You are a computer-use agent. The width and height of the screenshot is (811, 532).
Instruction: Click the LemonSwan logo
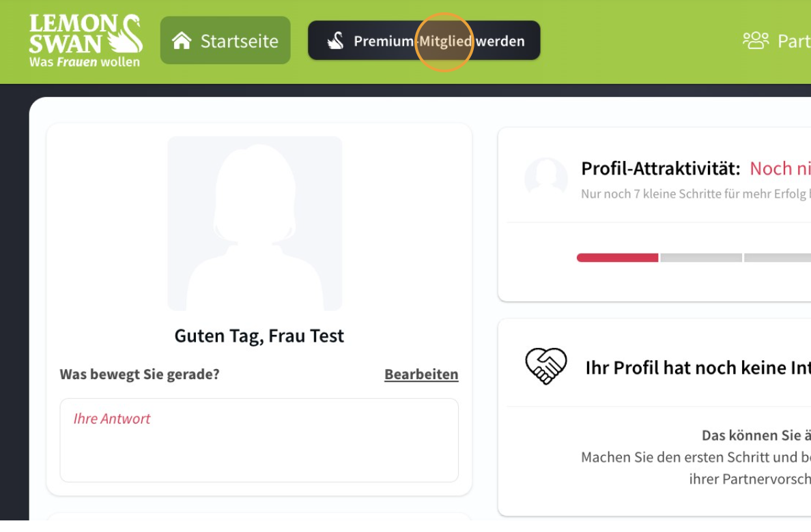point(86,41)
